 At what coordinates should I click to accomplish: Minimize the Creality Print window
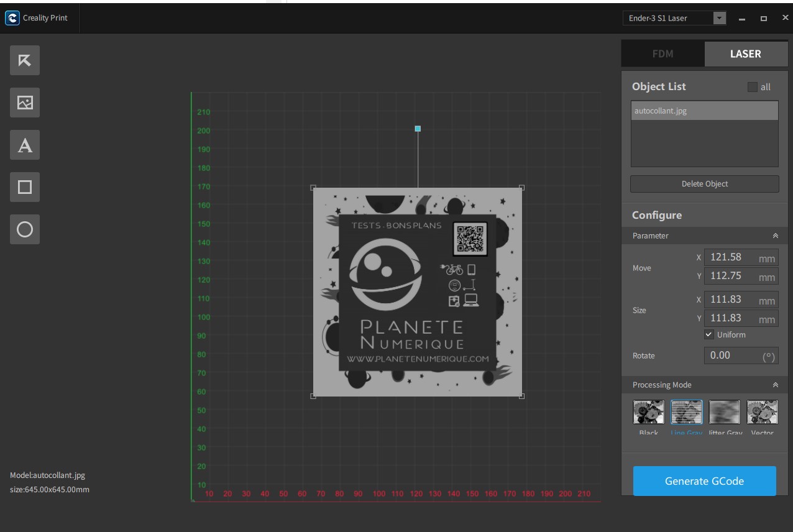pyautogui.click(x=741, y=18)
